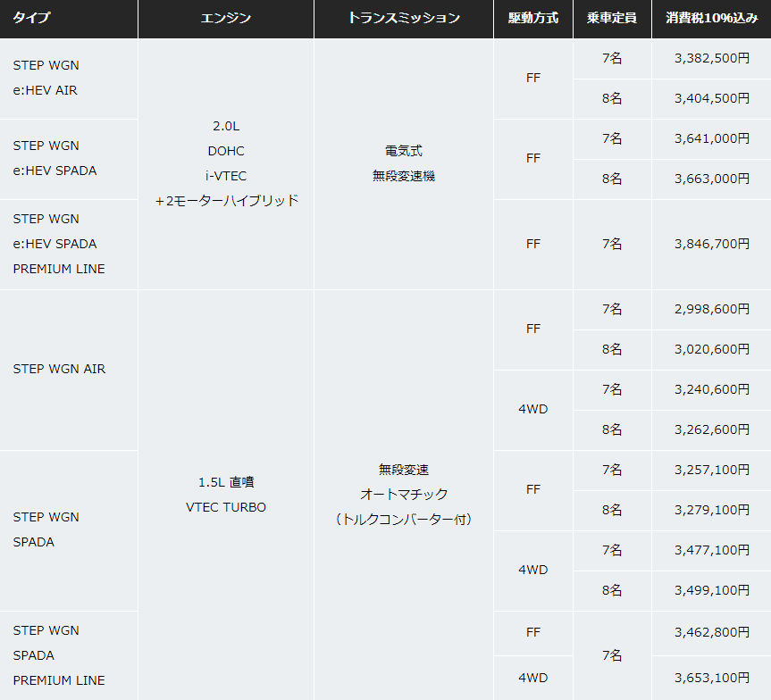Viewport: 771px width, 700px height.
Task: Select the STEP WGN e:HEV AIR row label
Action: click(46, 78)
